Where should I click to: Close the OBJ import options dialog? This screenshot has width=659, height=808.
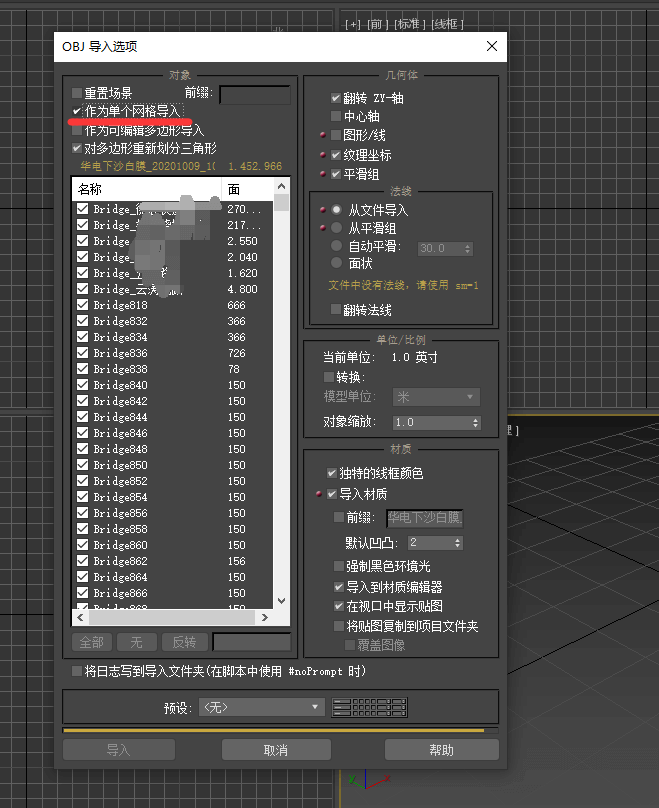pos(491,46)
